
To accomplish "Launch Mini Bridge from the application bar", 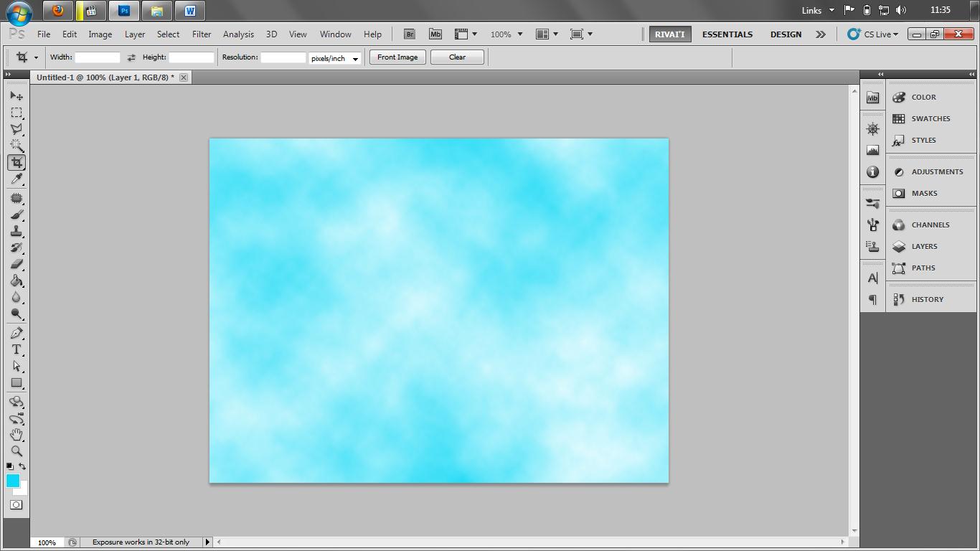I will click(435, 34).
